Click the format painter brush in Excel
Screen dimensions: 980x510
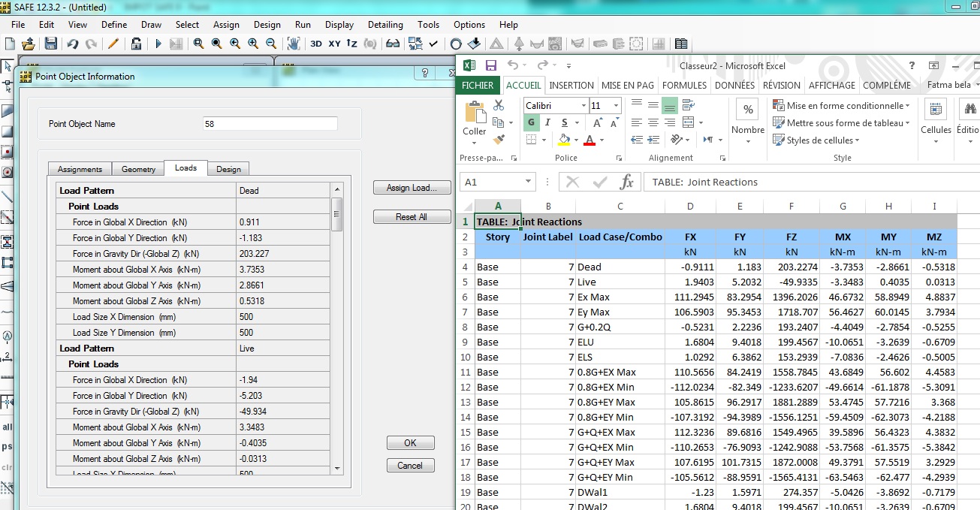[499, 140]
